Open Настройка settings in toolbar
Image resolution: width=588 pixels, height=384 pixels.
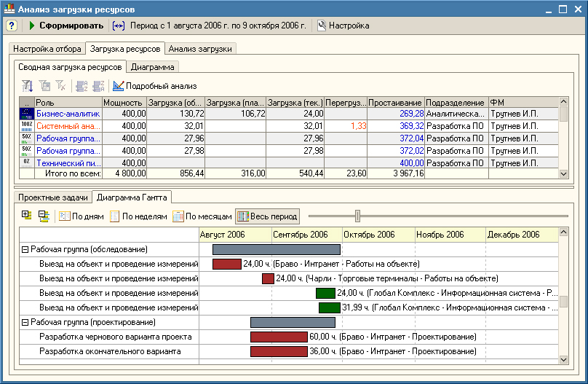point(343,26)
